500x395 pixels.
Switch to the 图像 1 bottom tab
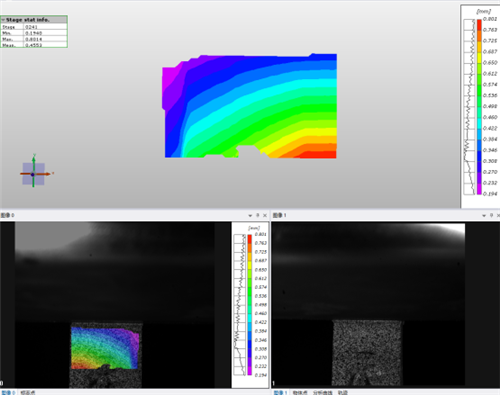coord(281,393)
